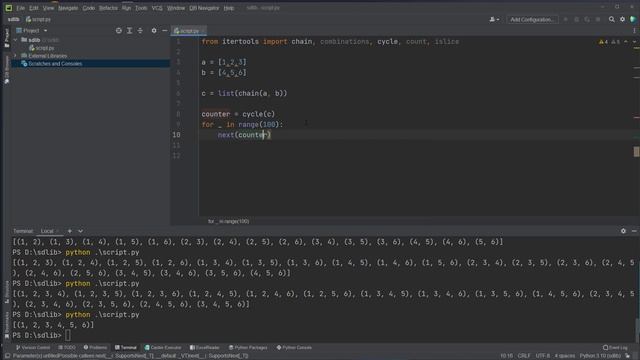Screen dimensions: 640x360
Task: Open the Window menu
Action: 176,8
